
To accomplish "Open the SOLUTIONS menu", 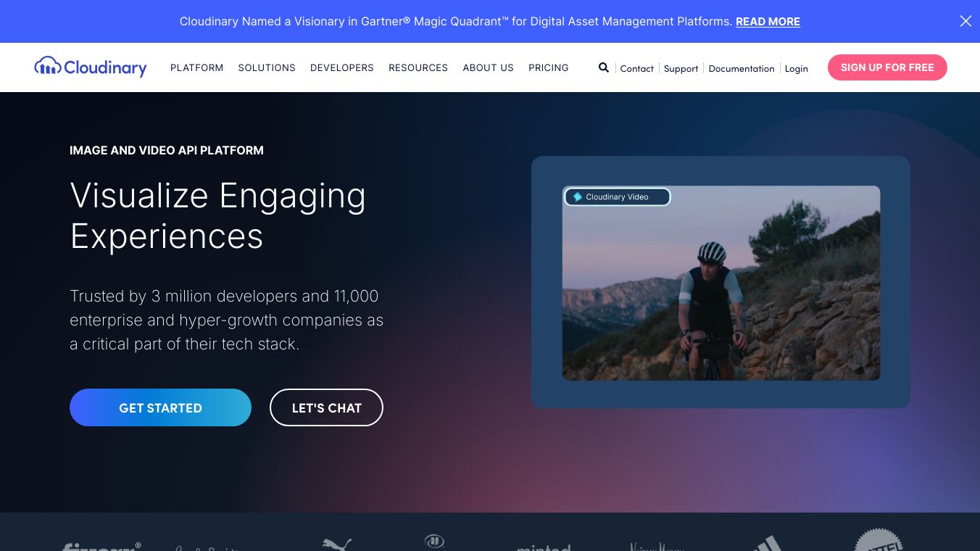I will pyautogui.click(x=267, y=67).
